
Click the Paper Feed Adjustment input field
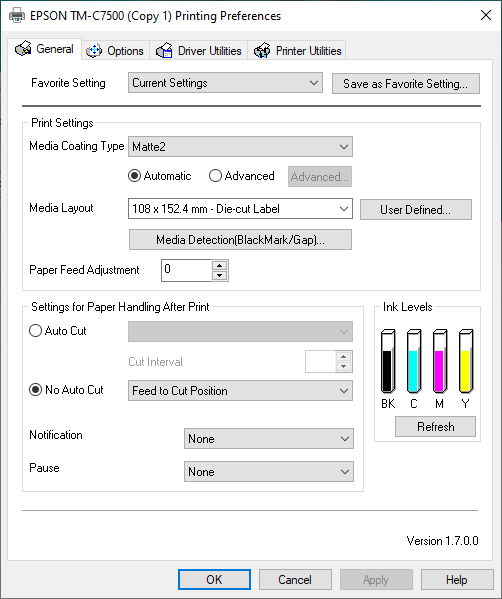point(186,270)
